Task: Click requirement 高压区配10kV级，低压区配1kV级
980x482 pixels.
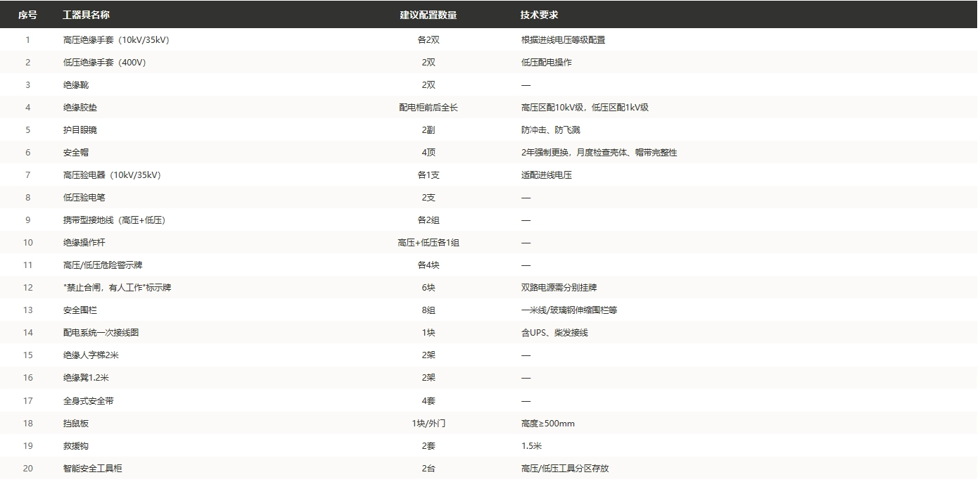Action: [585, 108]
